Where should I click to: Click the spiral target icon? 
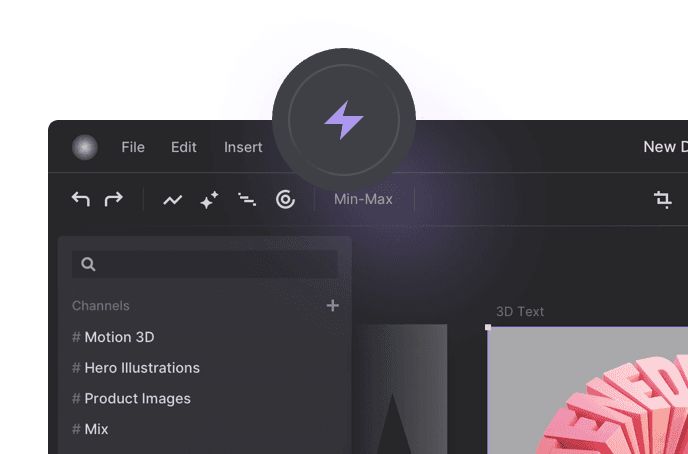point(285,200)
